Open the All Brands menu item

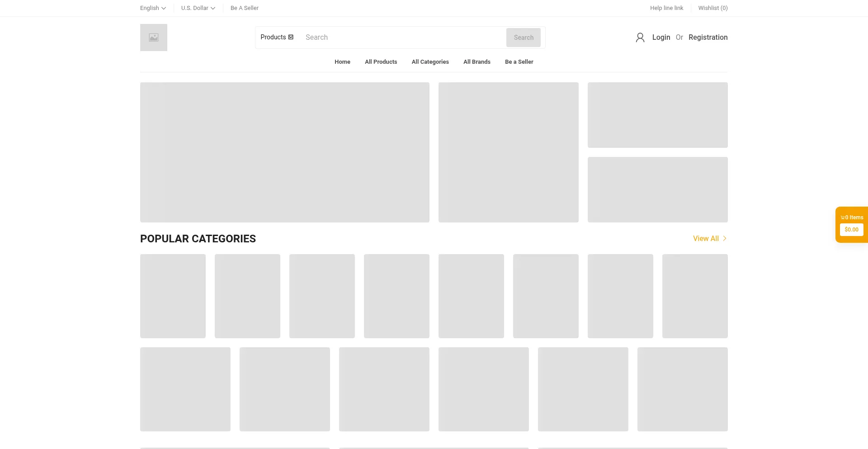476,62
